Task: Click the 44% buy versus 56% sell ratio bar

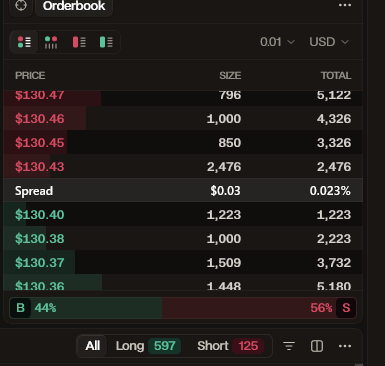Action: pyautogui.click(x=183, y=308)
